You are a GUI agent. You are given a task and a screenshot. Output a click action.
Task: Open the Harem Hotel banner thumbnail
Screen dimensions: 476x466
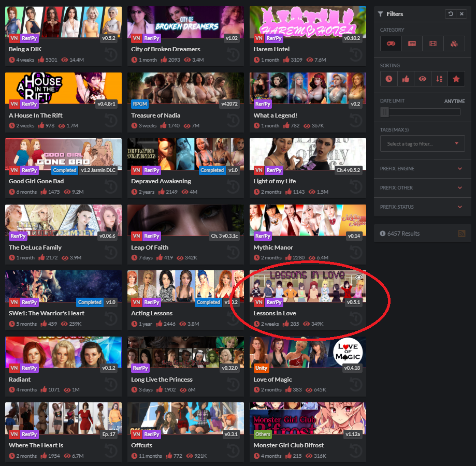[308, 22]
